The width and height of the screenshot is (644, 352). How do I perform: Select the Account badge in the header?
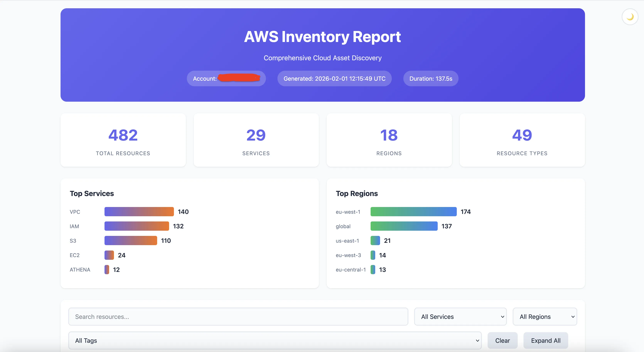click(226, 78)
